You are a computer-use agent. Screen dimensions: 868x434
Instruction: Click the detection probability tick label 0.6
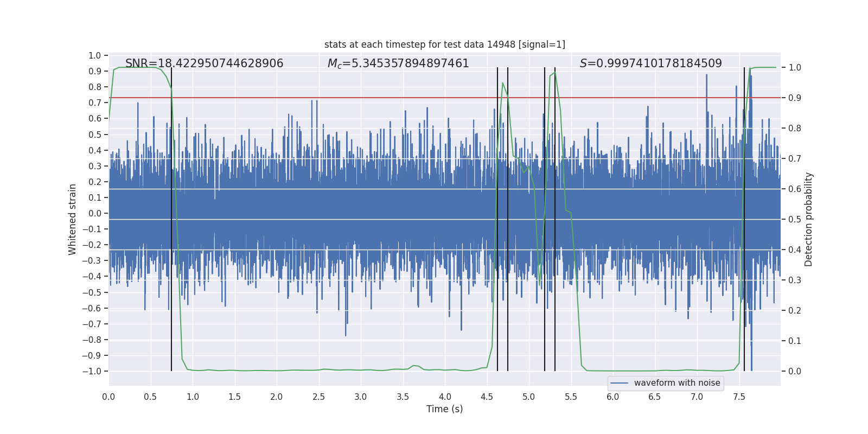[x=795, y=189]
